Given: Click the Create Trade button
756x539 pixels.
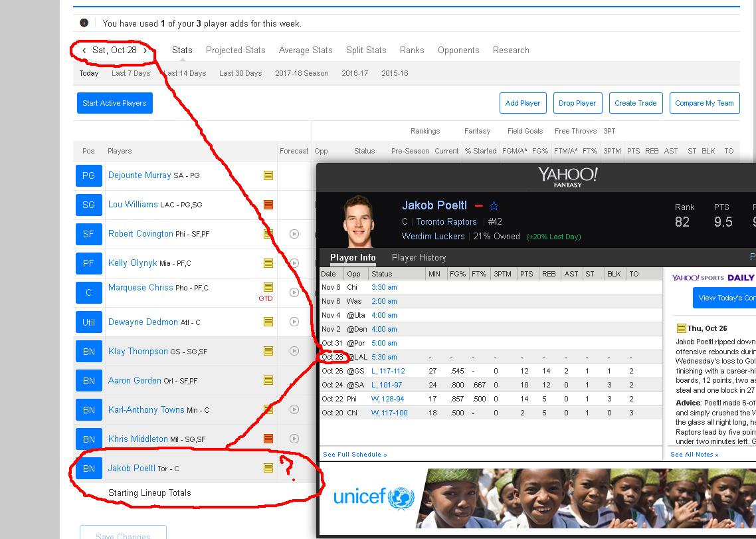Looking at the screenshot, I should 636,103.
